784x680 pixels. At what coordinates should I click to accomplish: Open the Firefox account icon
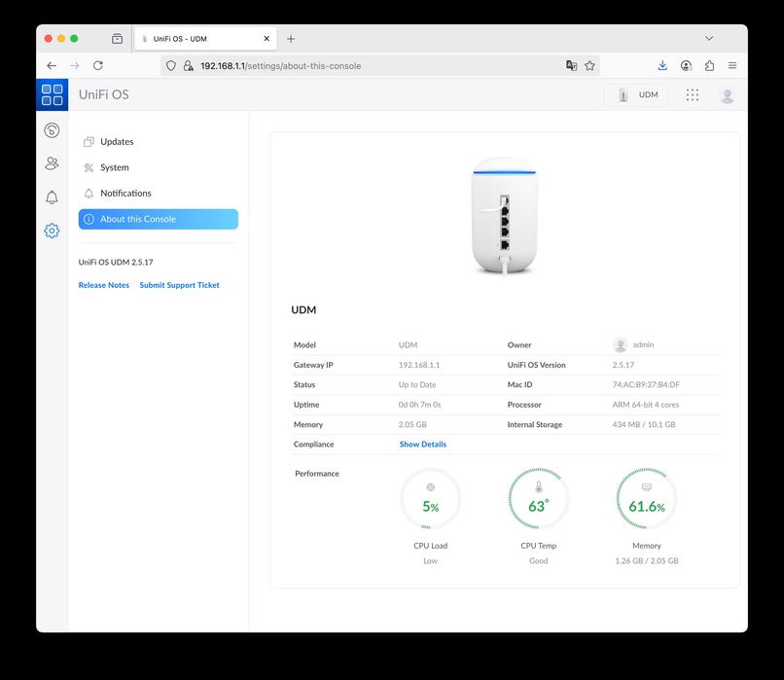687,65
